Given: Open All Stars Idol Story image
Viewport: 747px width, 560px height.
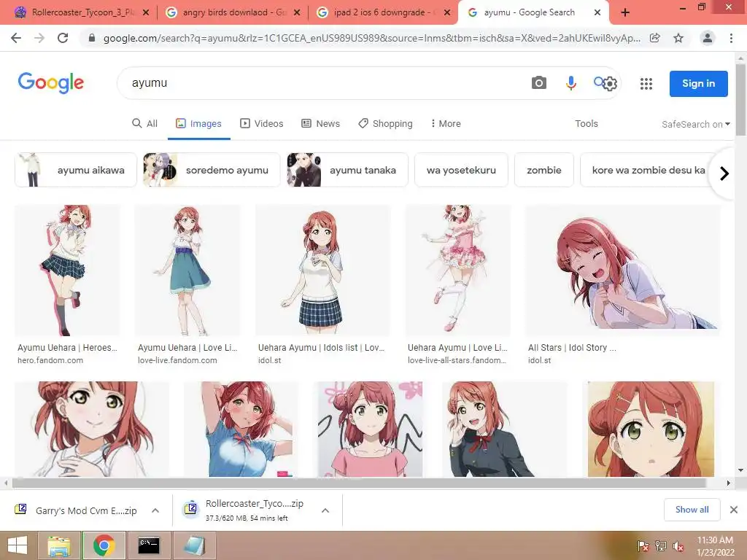Looking at the screenshot, I should click(x=622, y=271).
